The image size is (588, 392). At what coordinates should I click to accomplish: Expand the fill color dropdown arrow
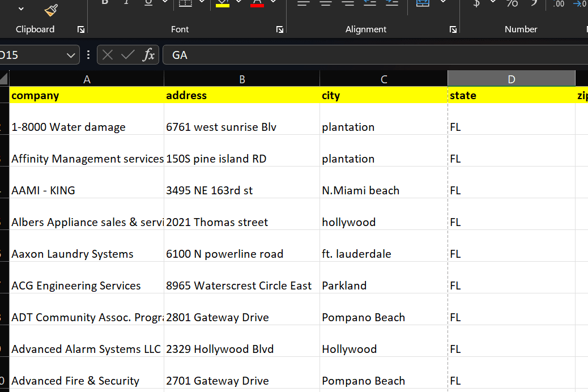(239, 2)
